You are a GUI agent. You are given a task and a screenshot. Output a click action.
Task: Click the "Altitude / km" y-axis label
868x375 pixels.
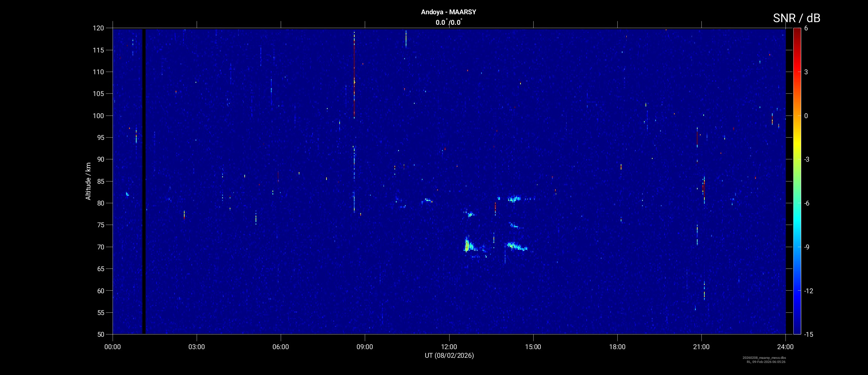tap(88, 181)
